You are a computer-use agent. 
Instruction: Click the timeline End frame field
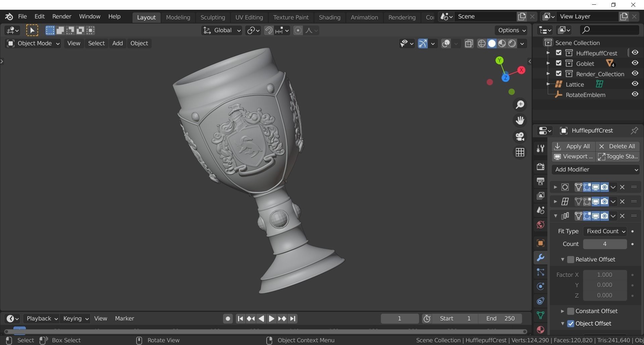pyautogui.click(x=500, y=318)
